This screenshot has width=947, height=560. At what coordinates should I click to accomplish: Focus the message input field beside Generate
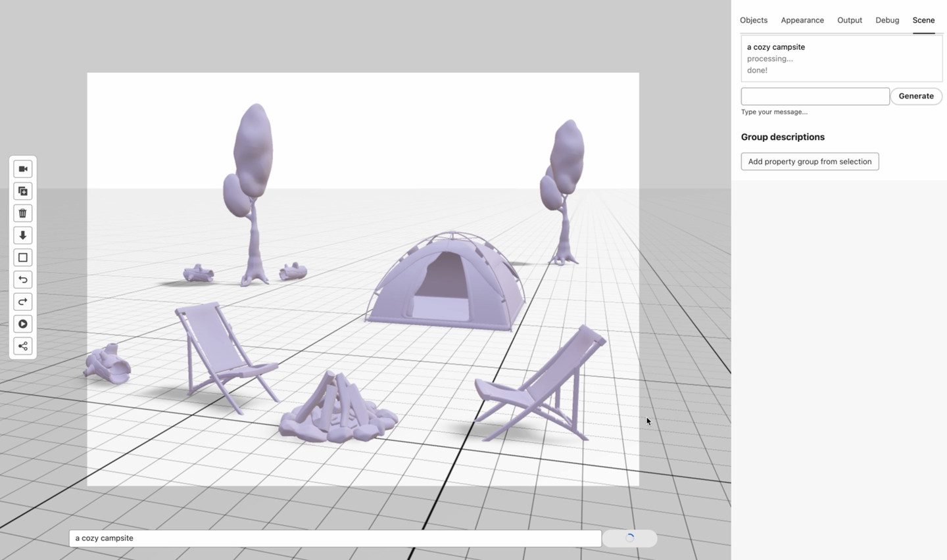coord(815,97)
